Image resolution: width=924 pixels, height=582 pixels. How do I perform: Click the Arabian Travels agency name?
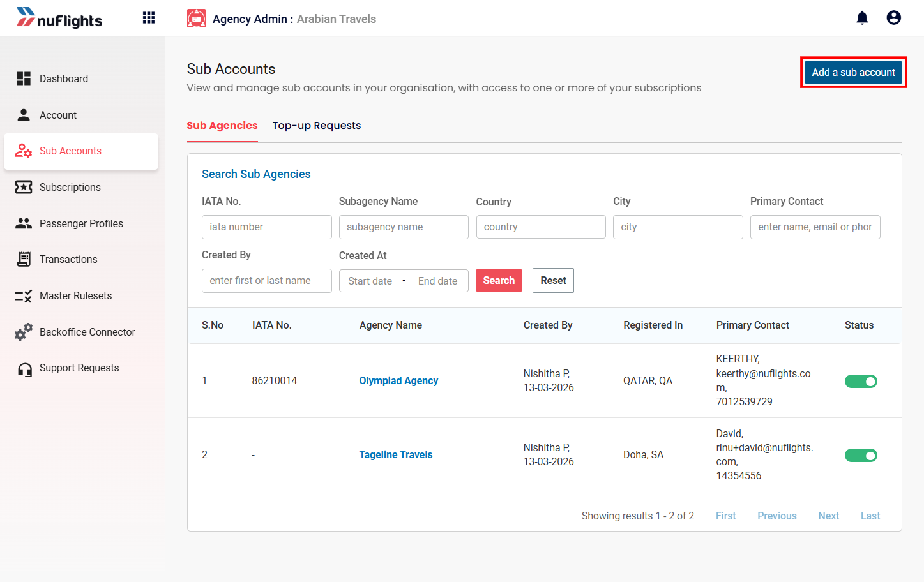pyautogui.click(x=337, y=19)
